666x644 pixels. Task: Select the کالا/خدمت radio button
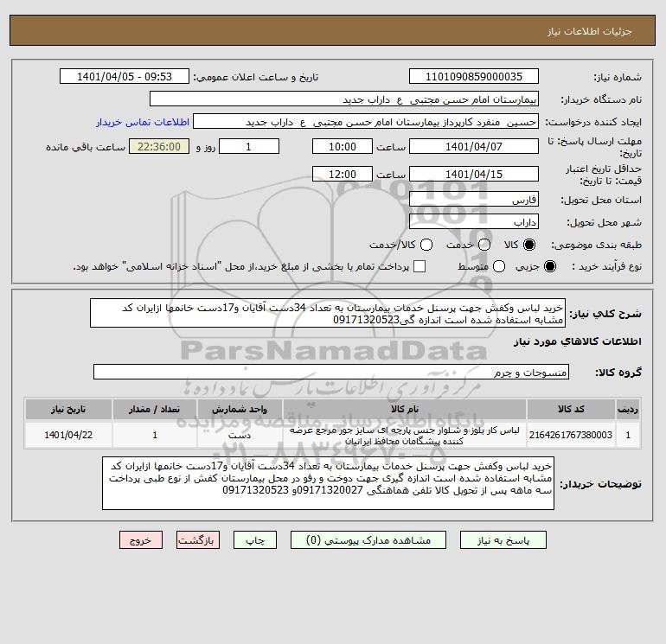click(426, 245)
